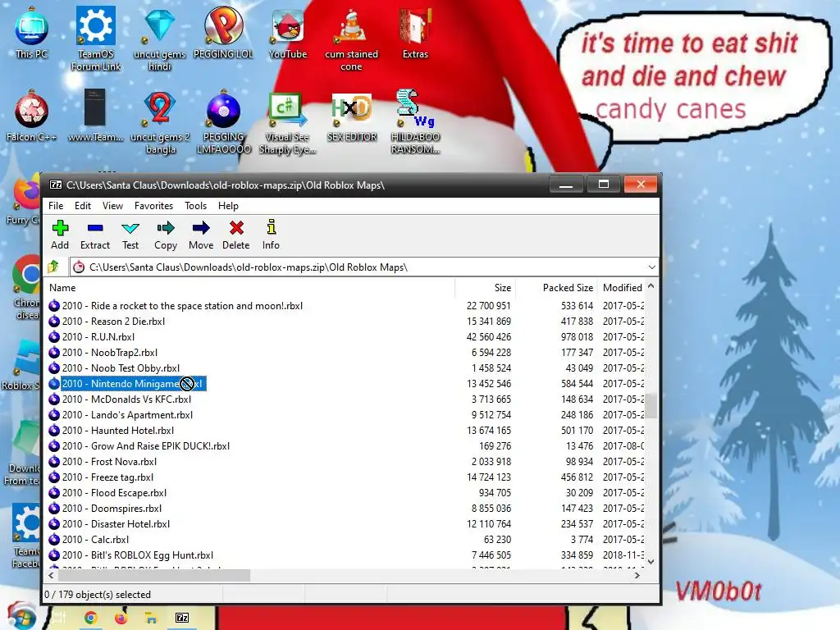
Task: Select the HxD editor desktop icon
Action: point(352,116)
